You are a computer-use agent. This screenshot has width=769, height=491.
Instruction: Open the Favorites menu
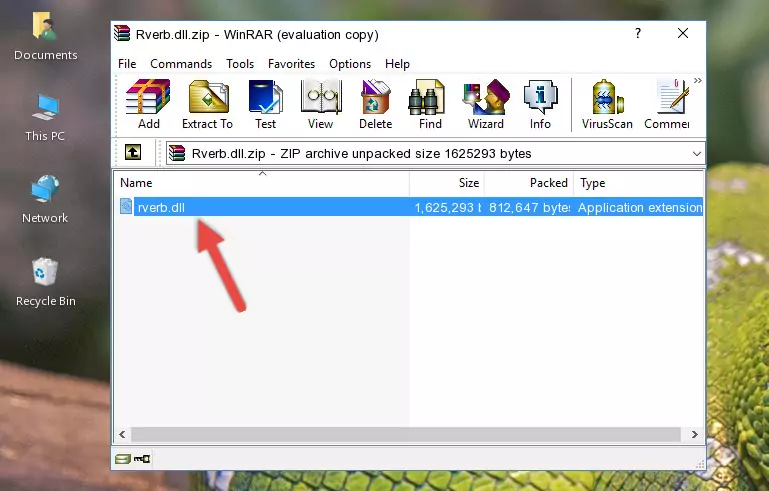tap(291, 64)
